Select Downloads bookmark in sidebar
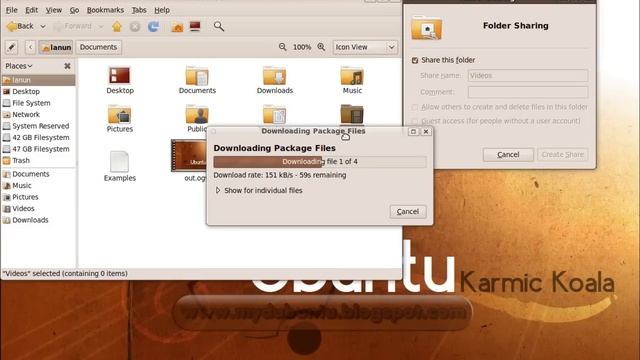This screenshot has width=640, height=360. pos(38,220)
